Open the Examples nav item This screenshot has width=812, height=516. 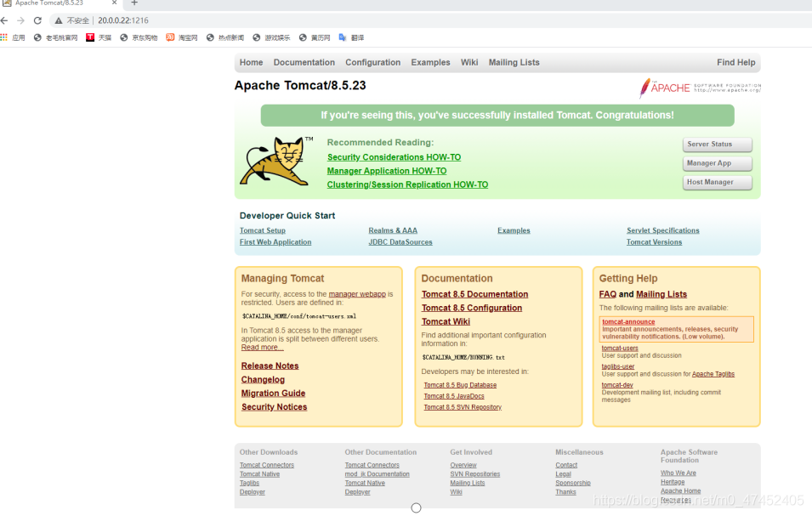pos(430,62)
